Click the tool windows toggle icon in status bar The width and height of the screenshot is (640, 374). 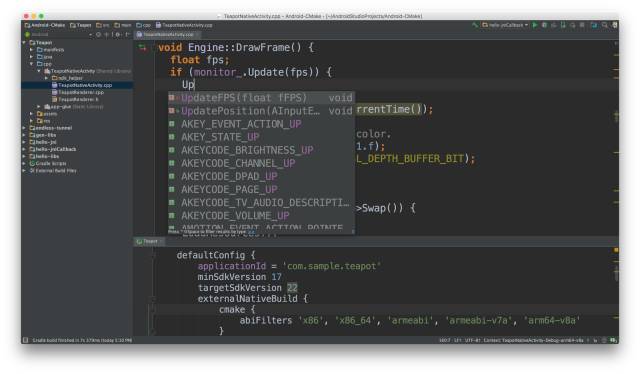(25, 340)
